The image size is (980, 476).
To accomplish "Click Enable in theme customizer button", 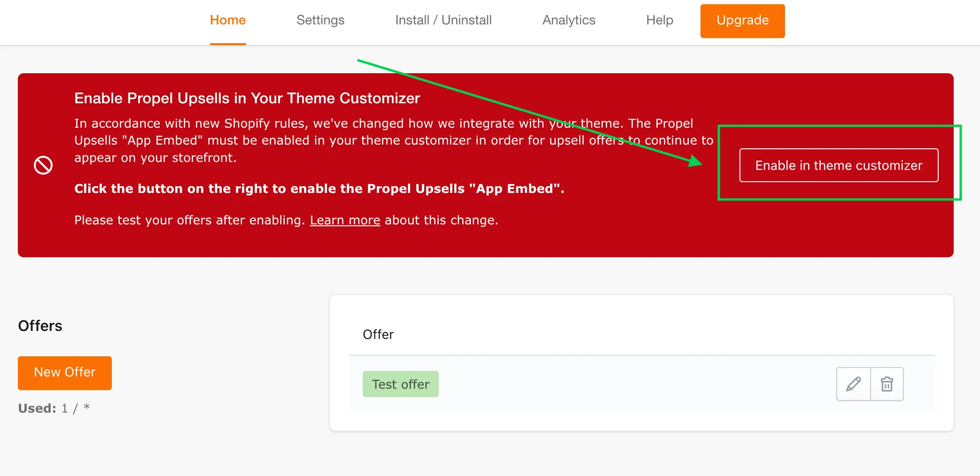I will pyautogui.click(x=839, y=165).
